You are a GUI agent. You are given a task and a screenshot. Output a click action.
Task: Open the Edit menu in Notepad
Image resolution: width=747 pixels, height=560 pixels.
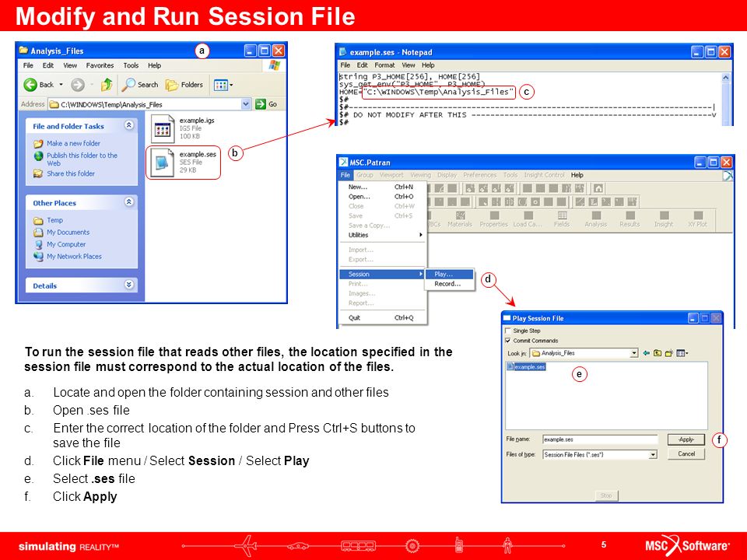point(362,65)
